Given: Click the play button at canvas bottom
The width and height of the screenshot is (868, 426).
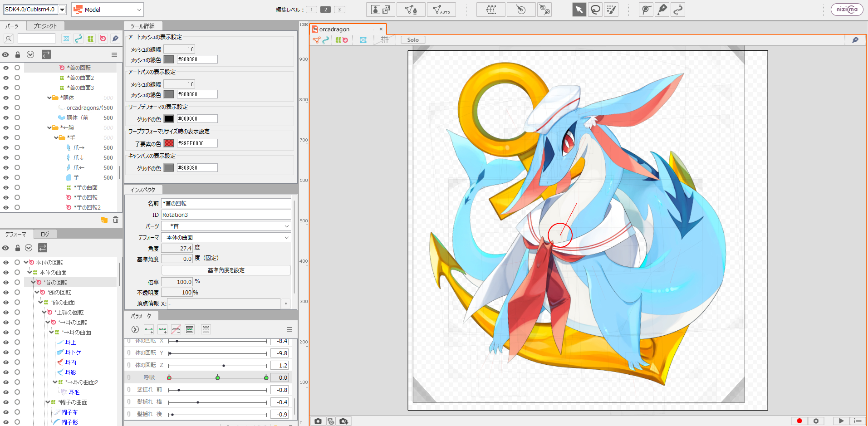Looking at the screenshot, I should (841, 421).
